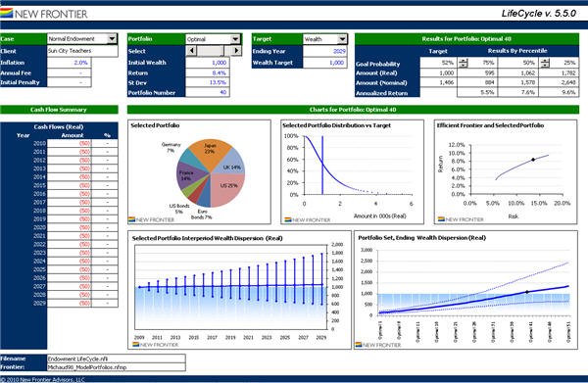Image resolution: width=588 pixels, height=383 pixels.
Task: Click the Cash Flow Summary header
Action: pyautogui.click(x=59, y=110)
